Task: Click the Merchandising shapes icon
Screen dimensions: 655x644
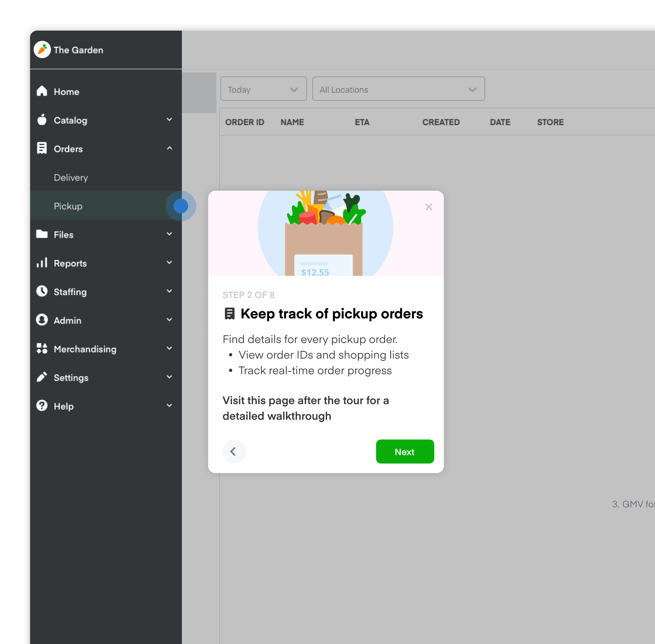Action: [x=42, y=348]
